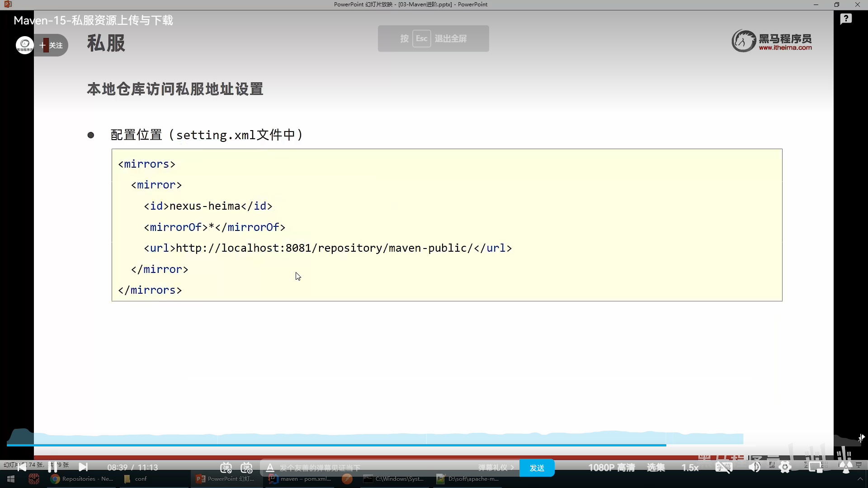Open the 1080P 高清 quality selector

coord(611,468)
